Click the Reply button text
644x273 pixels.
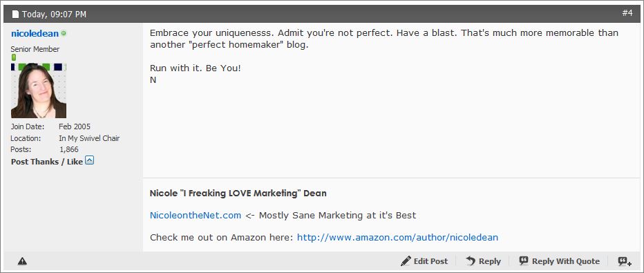pos(490,261)
